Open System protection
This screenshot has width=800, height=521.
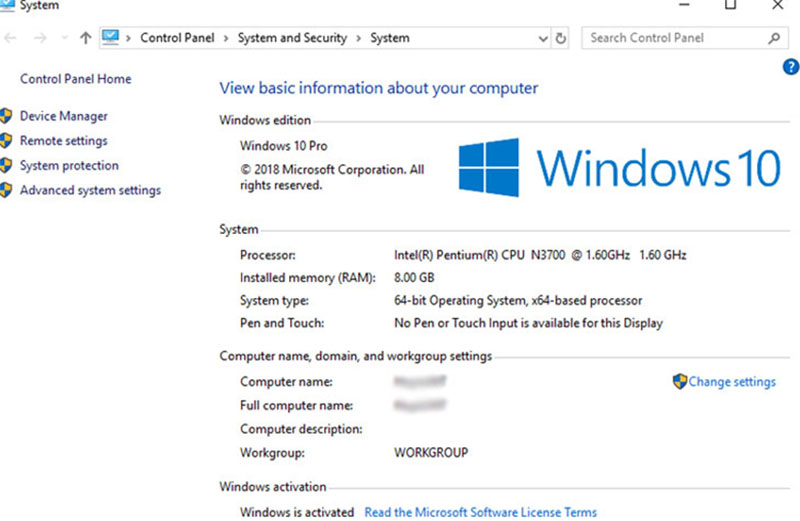[x=69, y=166]
